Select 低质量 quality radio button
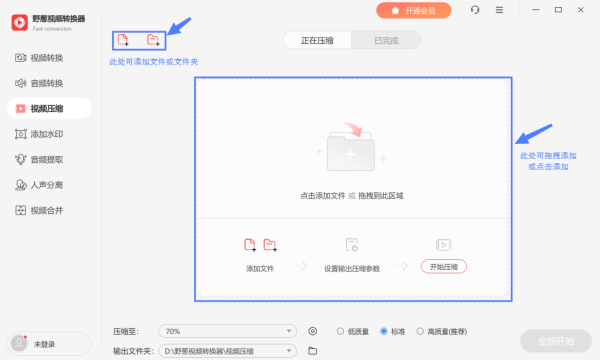 click(340, 331)
